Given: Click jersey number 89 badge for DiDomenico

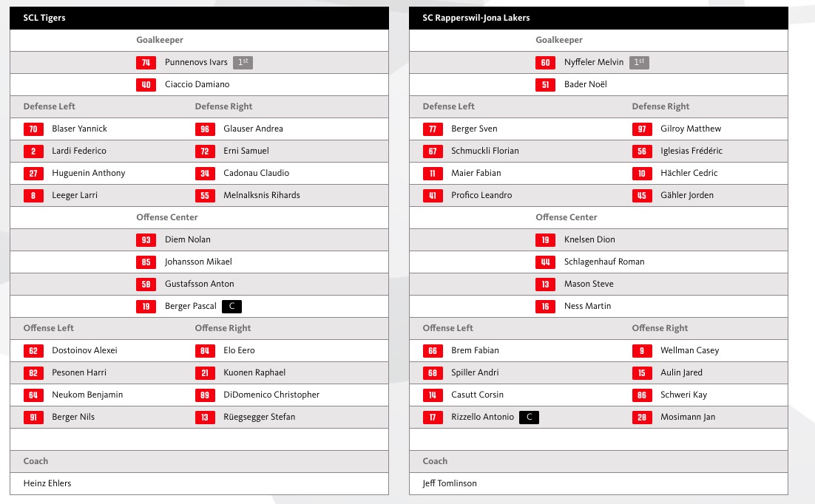Looking at the screenshot, I should 205,395.
